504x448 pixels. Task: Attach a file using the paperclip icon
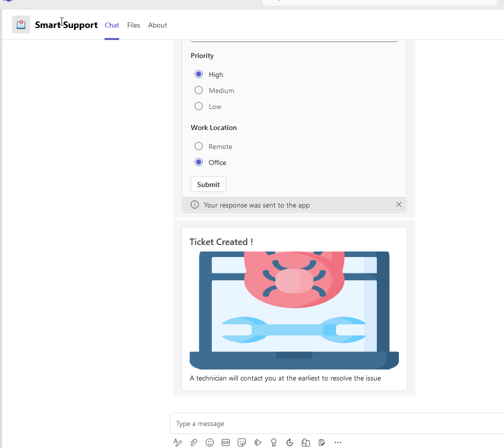(x=194, y=442)
